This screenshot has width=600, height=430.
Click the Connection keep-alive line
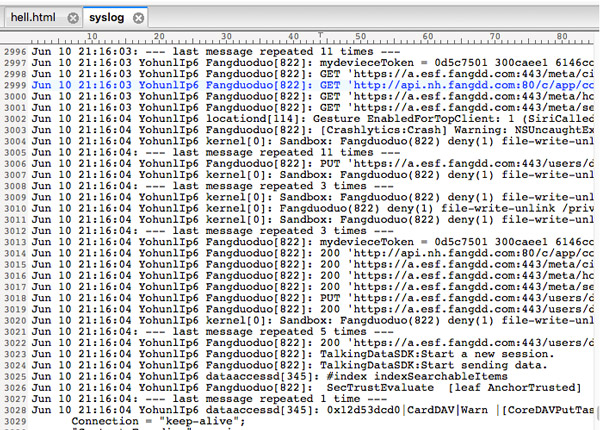point(158,421)
